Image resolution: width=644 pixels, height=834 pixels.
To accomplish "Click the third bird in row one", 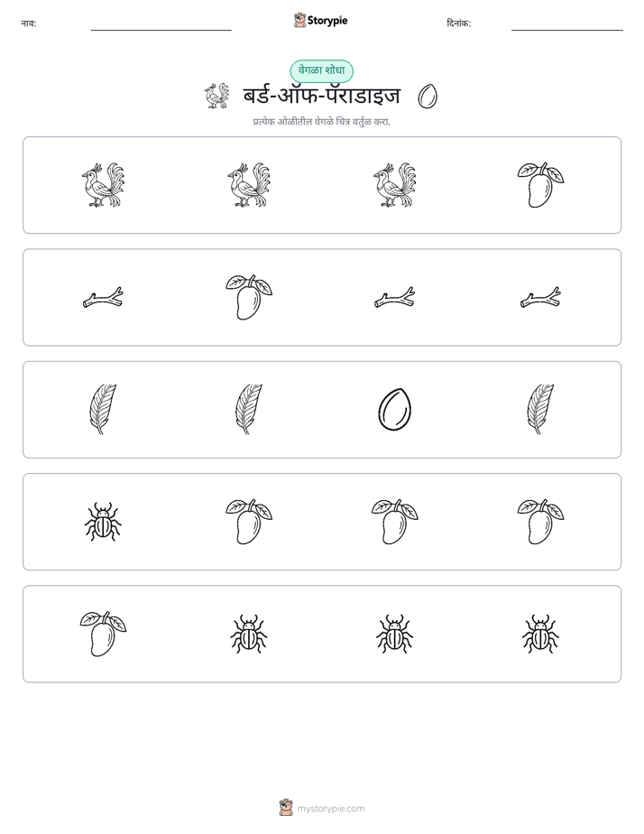I will tap(394, 185).
